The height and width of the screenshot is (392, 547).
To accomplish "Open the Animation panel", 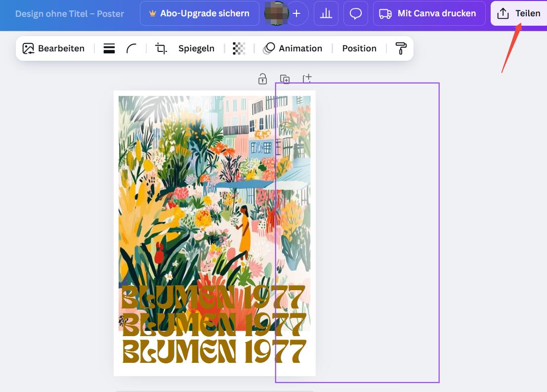I will pyautogui.click(x=293, y=48).
